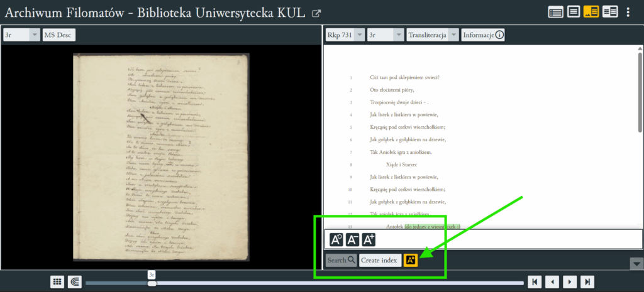Screen dimensions: 644x292
Task: Expand the Rkp 731 manuscript dropdown
Action: [x=345, y=35]
